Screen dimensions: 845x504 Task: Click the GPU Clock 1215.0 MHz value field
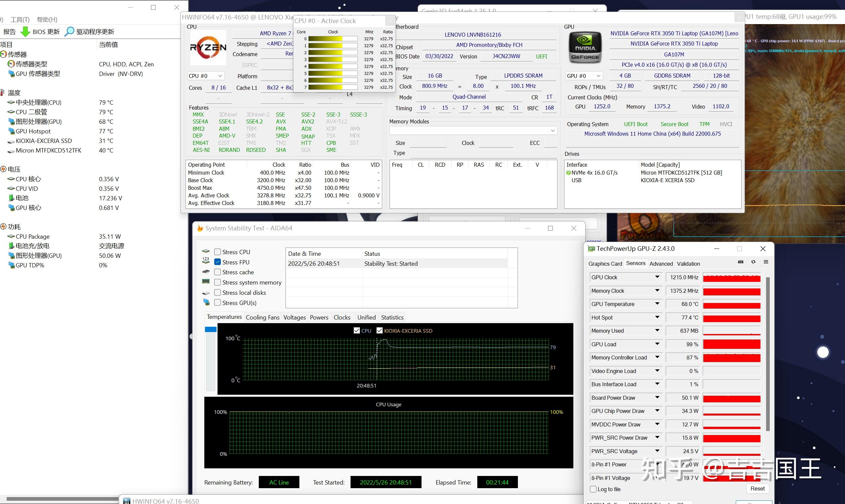(x=683, y=277)
